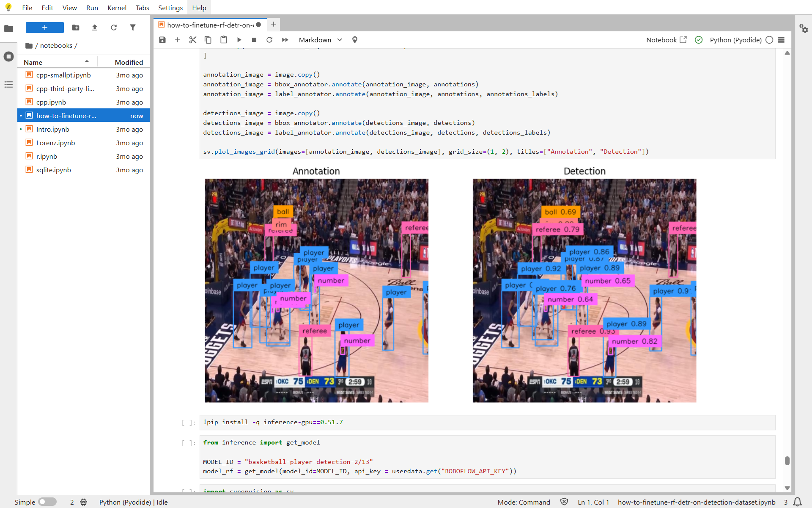The width and height of the screenshot is (812, 508).
Task: Expand the notebook toolbar hamburger menu
Action: 782,40
